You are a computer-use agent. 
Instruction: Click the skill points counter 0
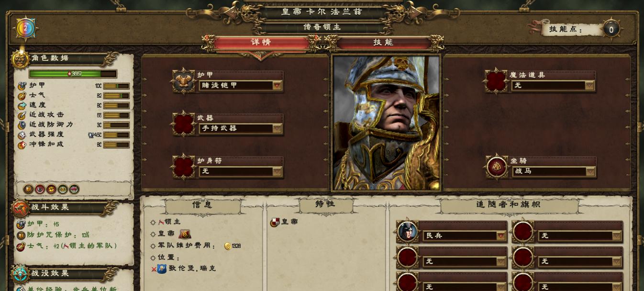point(611,30)
